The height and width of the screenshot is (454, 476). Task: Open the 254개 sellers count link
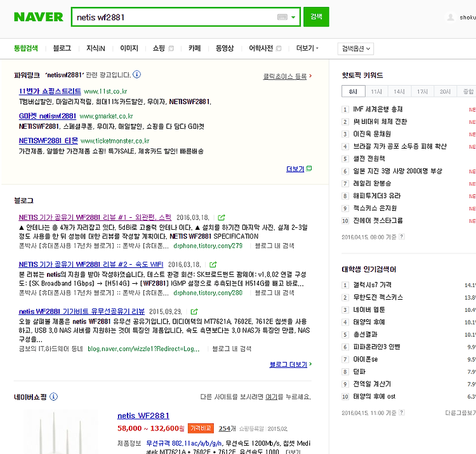point(227,429)
